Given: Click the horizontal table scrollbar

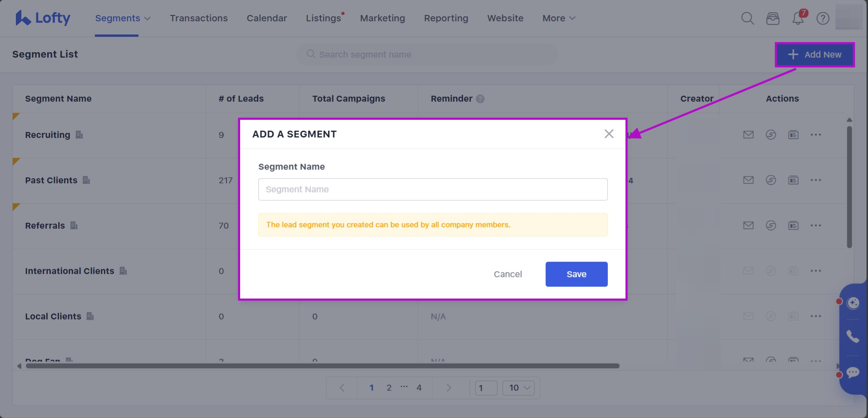Looking at the screenshot, I should point(322,366).
